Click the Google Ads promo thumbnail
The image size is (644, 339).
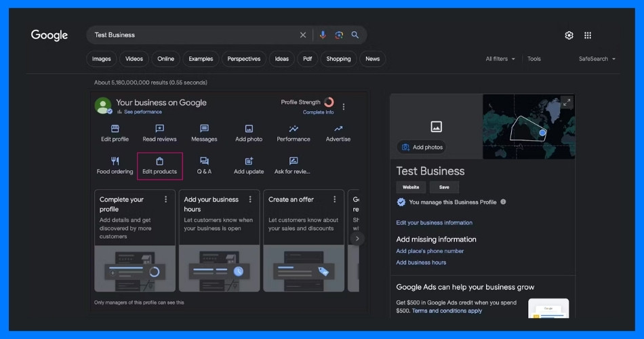pyautogui.click(x=548, y=308)
